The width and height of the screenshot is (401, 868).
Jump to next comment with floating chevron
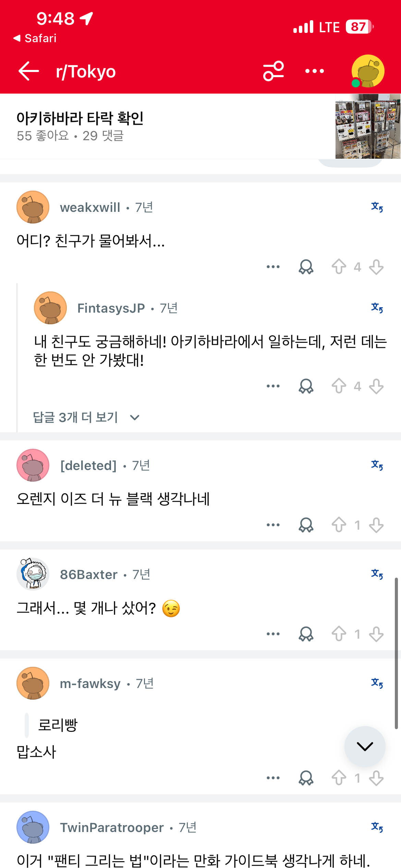click(x=365, y=746)
